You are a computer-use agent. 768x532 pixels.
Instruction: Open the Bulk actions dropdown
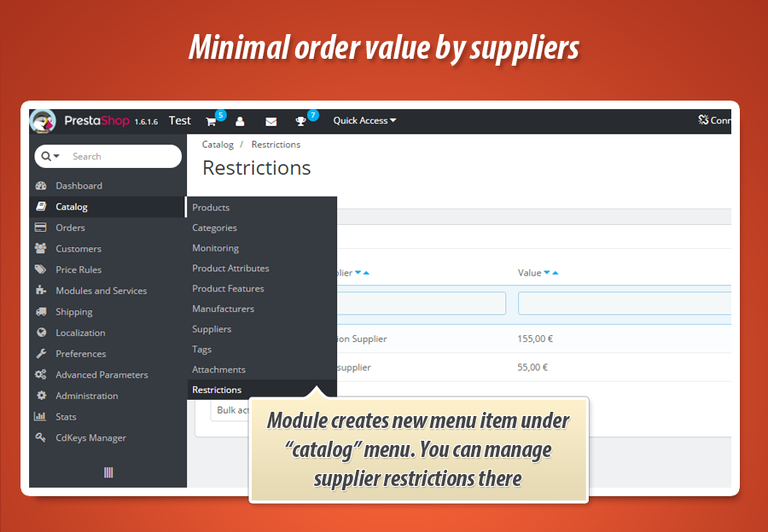click(x=230, y=410)
